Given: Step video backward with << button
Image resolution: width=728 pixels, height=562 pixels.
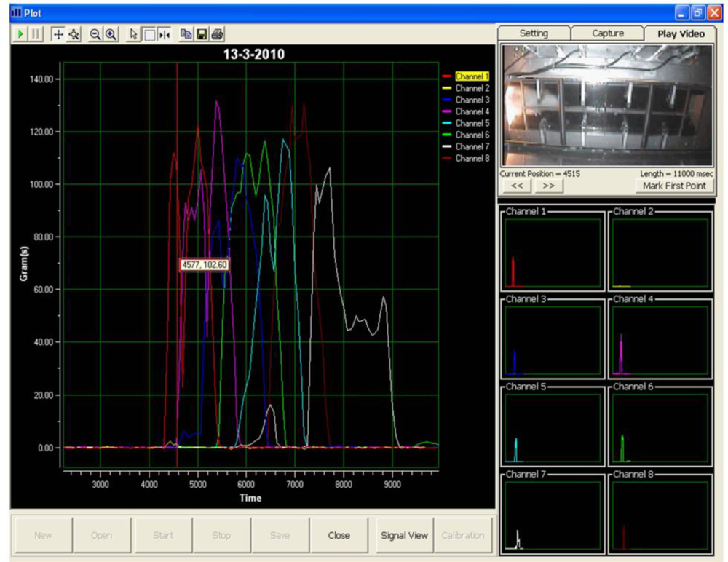Looking at the screenshot, I should coord(517,186).
